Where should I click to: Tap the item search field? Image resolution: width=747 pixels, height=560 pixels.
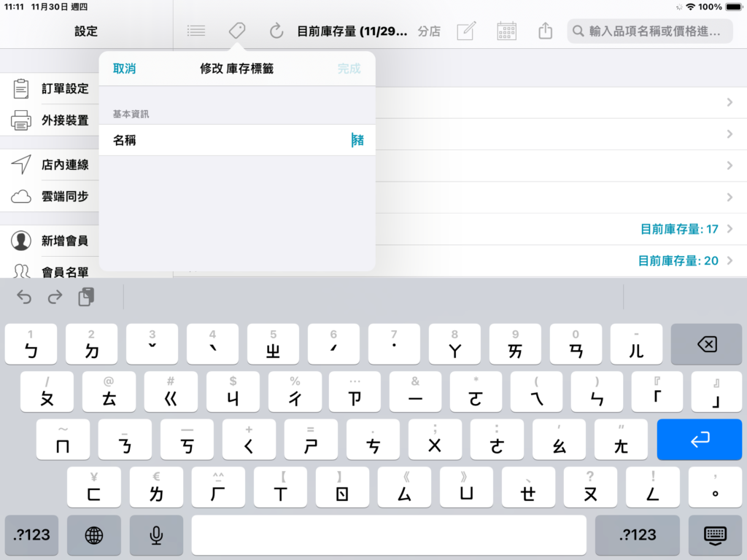[650, 31]
